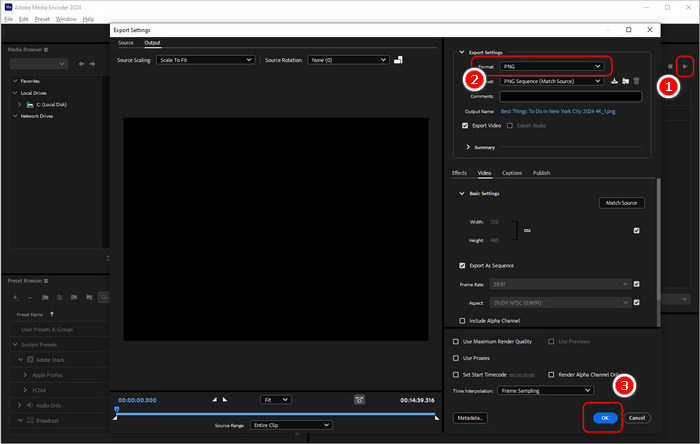Open the Window menu
This screenshot has height=444, width=700.
(x=66, y=19)
